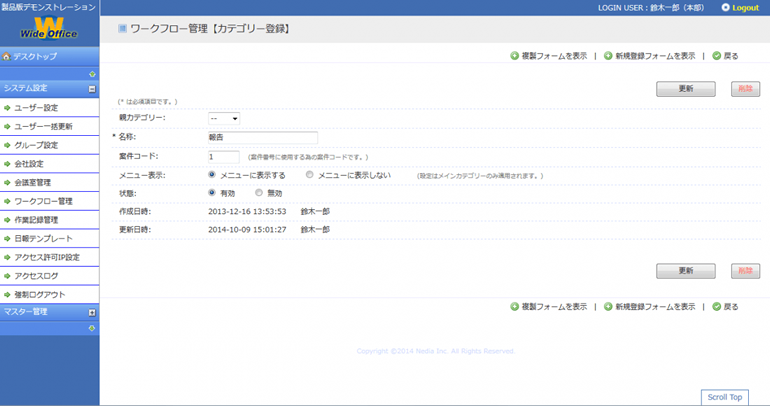Click top 複製フォームを表示 link text
770x406 pixels.
tap(554, 56)
